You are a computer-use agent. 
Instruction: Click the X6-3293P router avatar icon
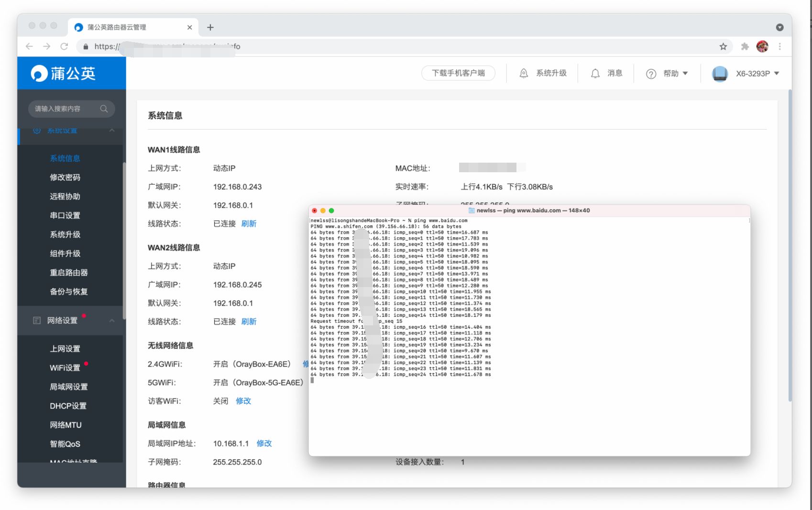tap(720, 73)
